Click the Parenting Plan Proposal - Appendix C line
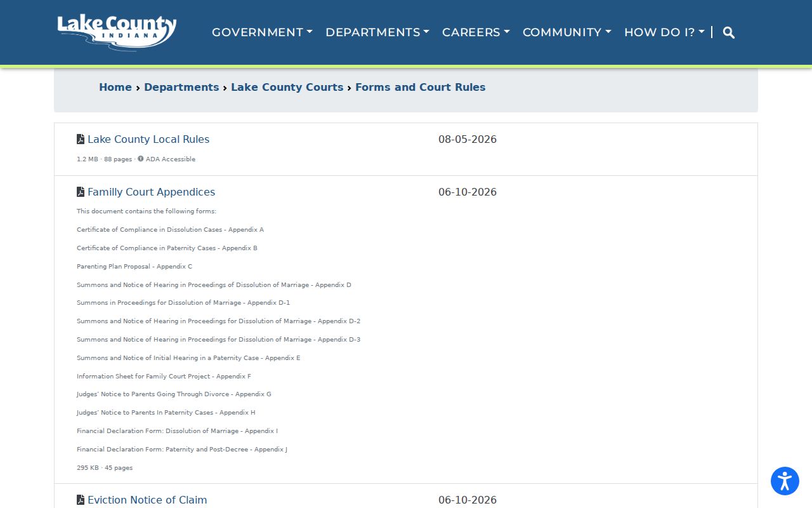812x508 pixels. coord(134,266)
